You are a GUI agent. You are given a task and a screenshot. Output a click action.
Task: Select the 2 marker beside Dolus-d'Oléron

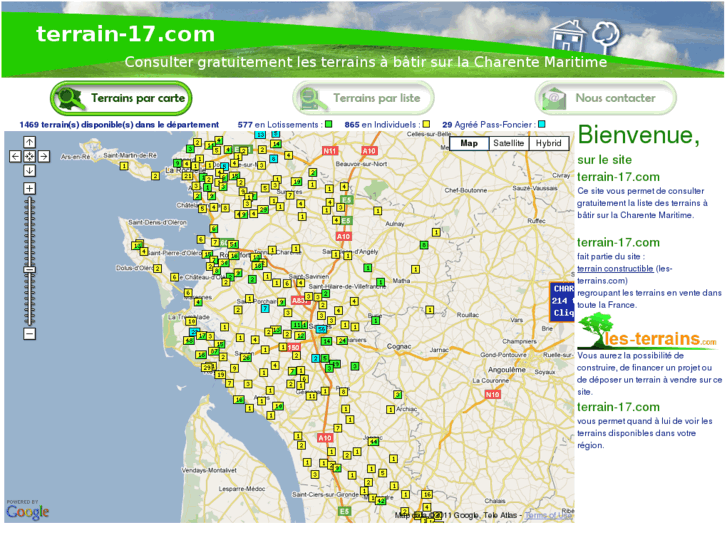tap(158, 269)
